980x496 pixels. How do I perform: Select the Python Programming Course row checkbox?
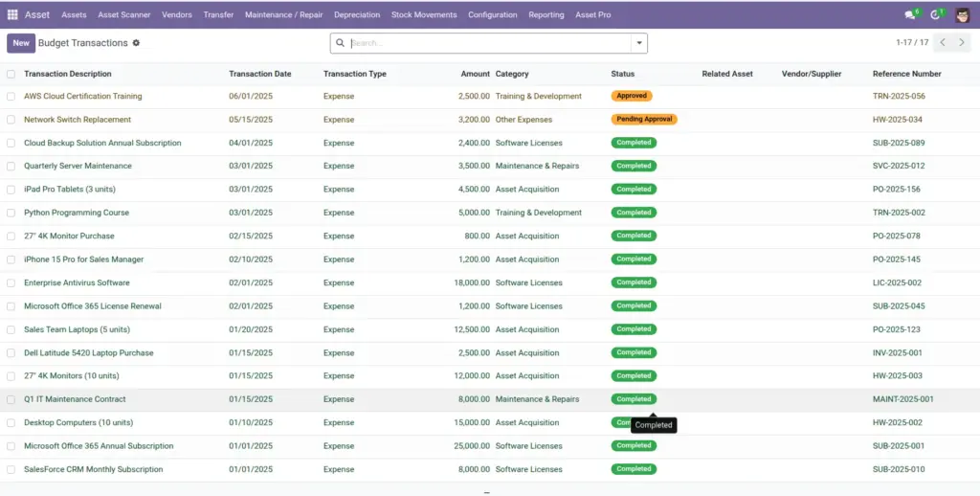pyautogui.click(x=11, y=213)
